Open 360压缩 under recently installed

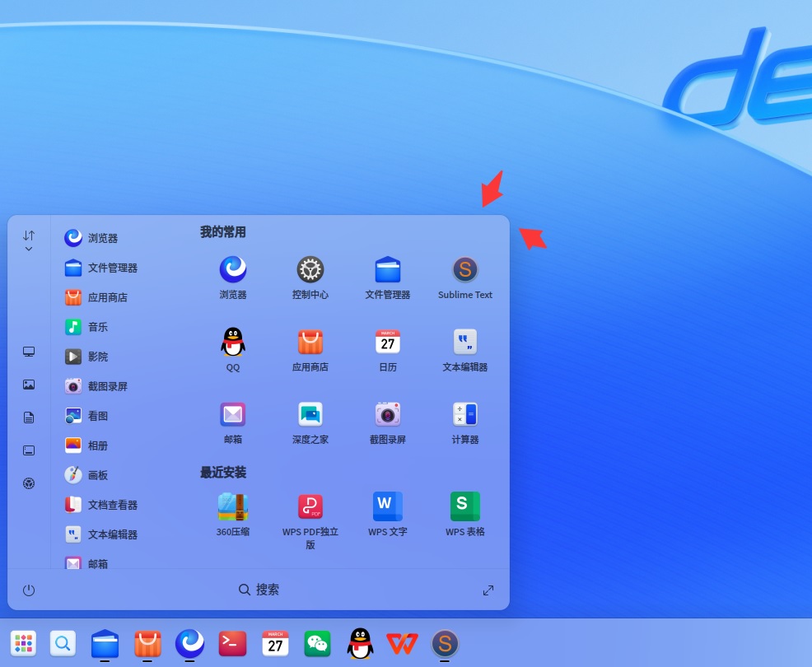click(x=232, y=514)
